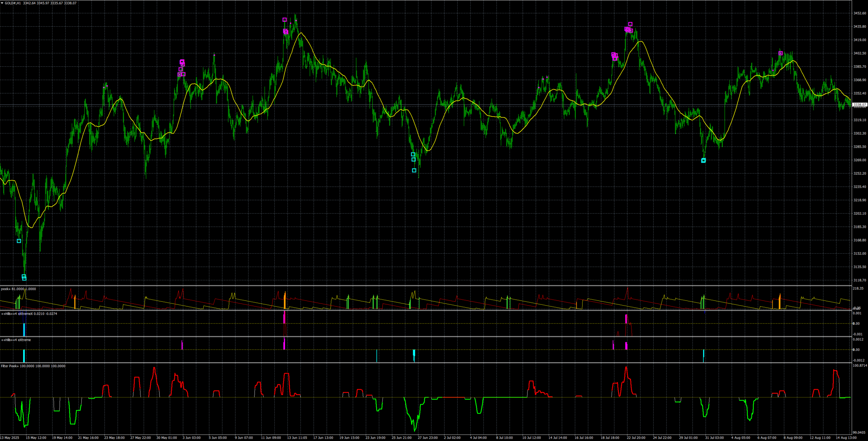Click the top magenta square near 13 Jun peak
Image resolution: width=868 pixels, height=441 pixels.
click(x=284, y=20)
